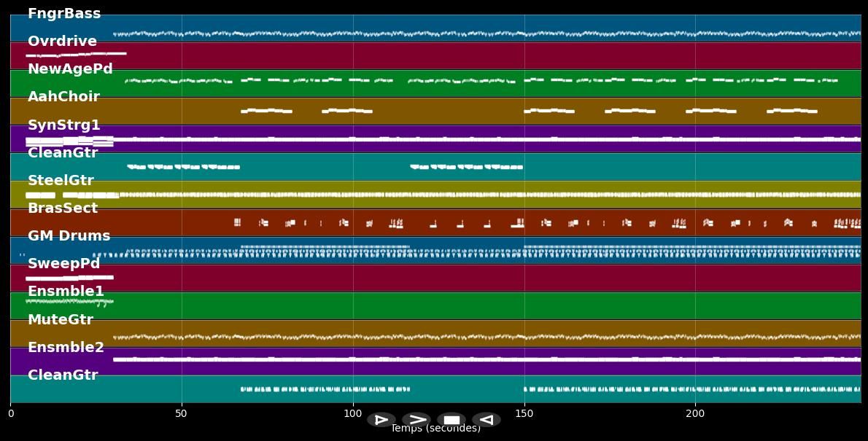Click the left-pointing triangle rewind button
This screenshot has height=441, width=868.
coord(486,420)
